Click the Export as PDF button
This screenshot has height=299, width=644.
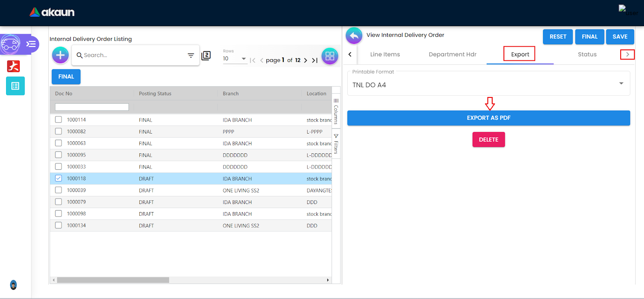488,118
